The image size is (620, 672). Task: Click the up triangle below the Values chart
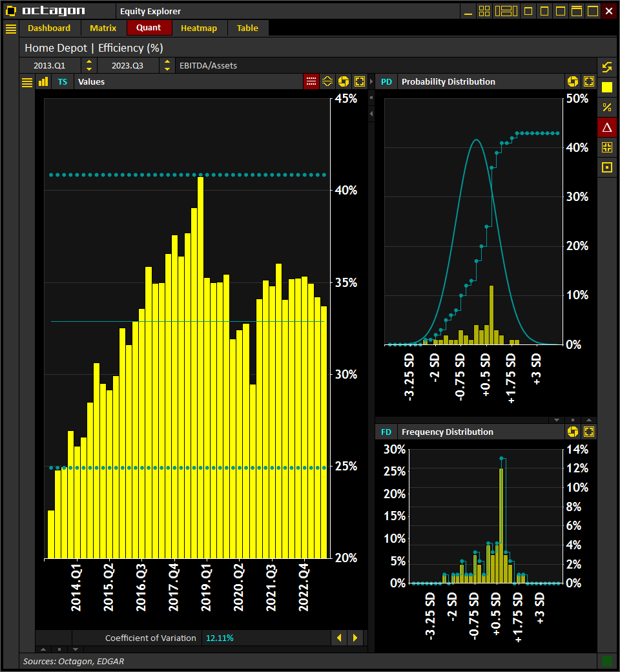43,649
